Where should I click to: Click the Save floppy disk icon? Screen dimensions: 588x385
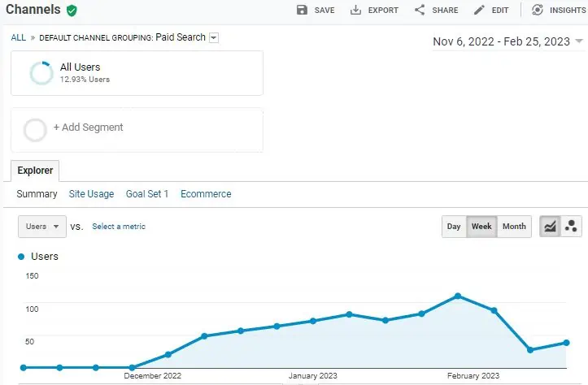pos(303,11)
